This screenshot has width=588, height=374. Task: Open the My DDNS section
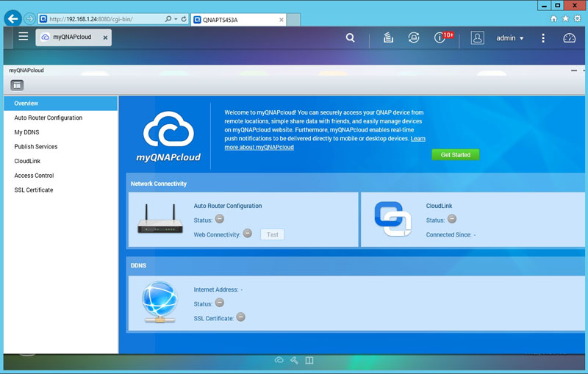(x=28, y=132)
